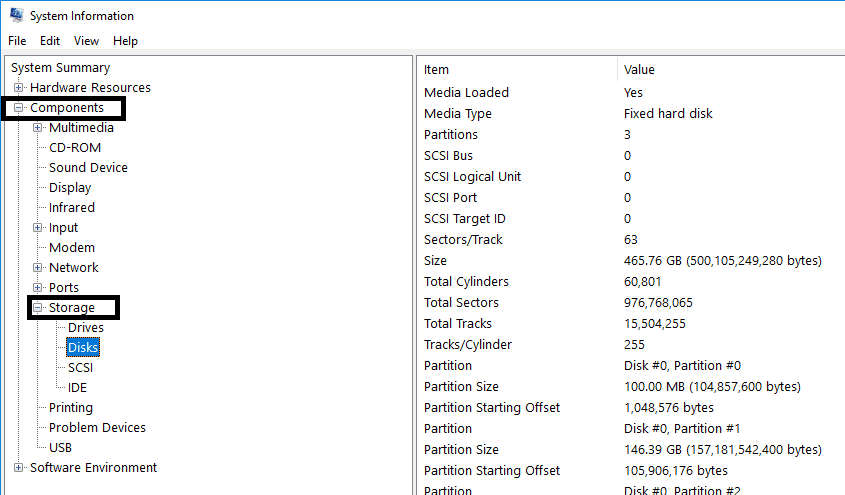Click the 976,768,065 total sectors value
The width and height of the screenshot is (845, 495).
click(658, 303)
